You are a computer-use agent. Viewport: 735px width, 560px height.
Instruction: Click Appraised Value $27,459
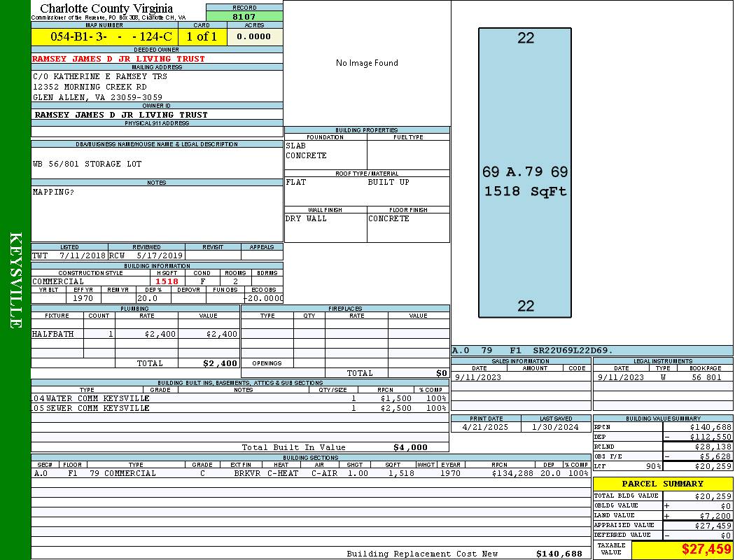click(713, 526)
